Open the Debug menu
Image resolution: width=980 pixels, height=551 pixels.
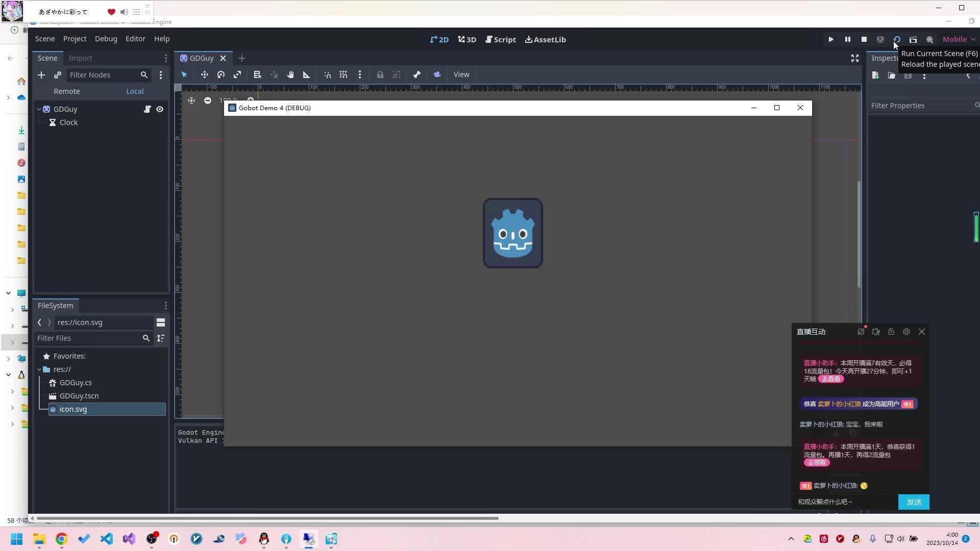(106, 39)
